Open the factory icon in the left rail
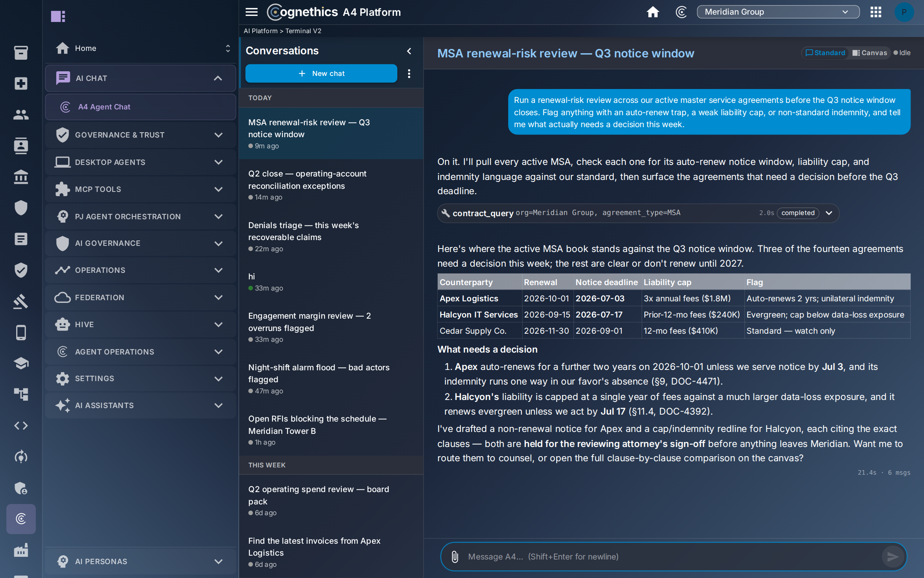The height and width of the screenshot is (578, 924). (21, 550)
